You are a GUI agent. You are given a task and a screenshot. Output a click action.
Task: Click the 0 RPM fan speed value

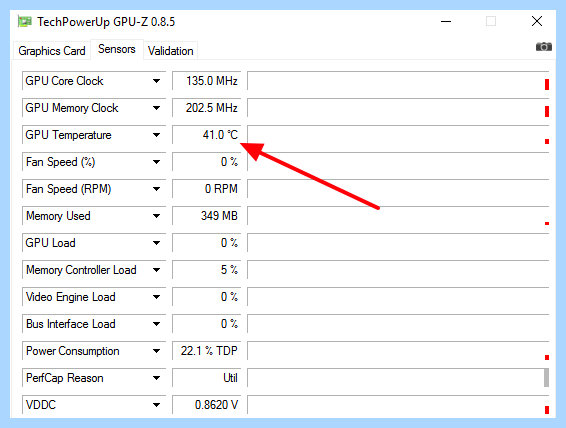click(206, 189)
